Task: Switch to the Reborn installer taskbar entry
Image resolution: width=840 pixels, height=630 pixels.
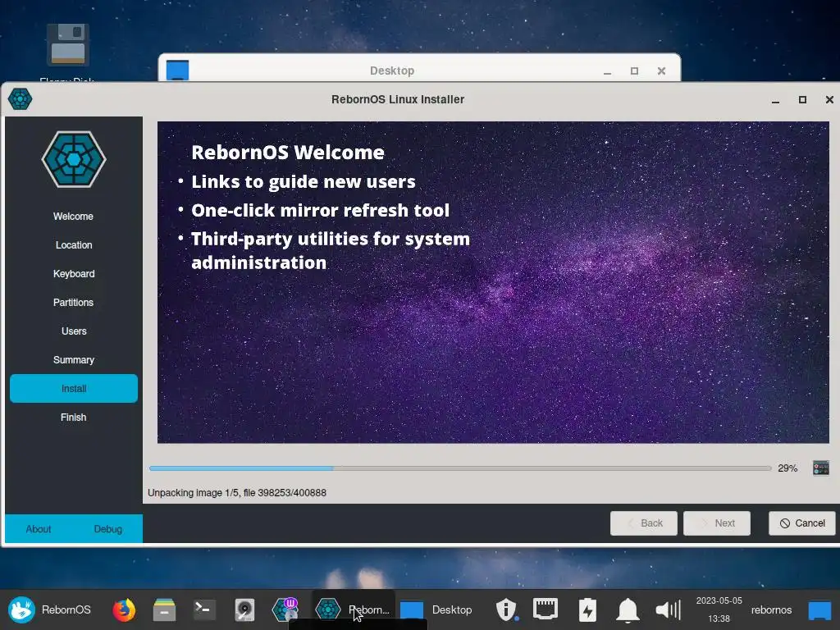Action: tap(353, 609)
